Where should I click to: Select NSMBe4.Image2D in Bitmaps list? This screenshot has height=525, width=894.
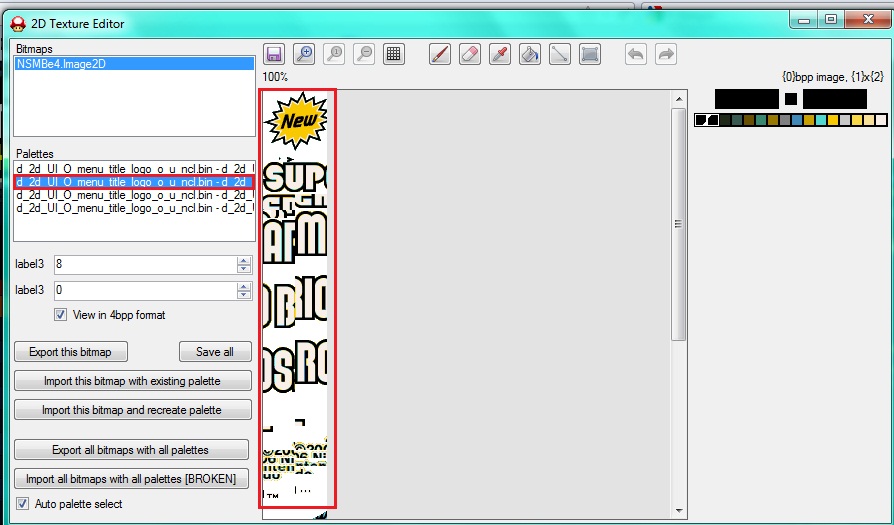[x=134, y=64]
